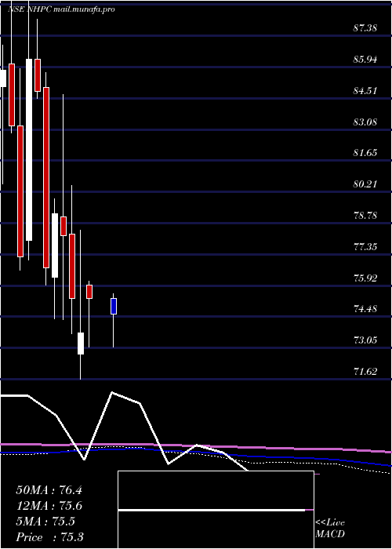The image size is (392, 549).
Task: Click the 83.08 price axis label
Action: [365, 122]
